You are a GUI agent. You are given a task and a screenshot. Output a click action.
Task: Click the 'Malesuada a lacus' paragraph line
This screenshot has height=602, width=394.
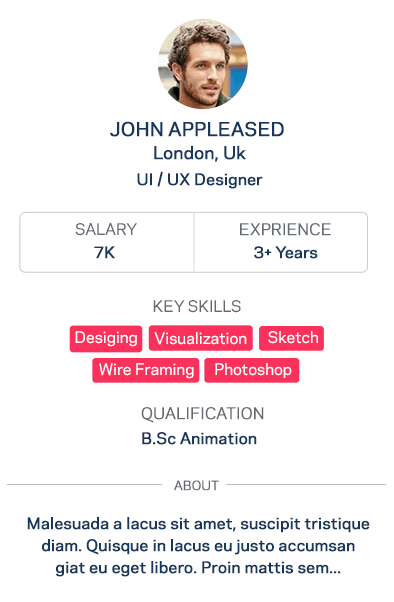tap(198, 524)
